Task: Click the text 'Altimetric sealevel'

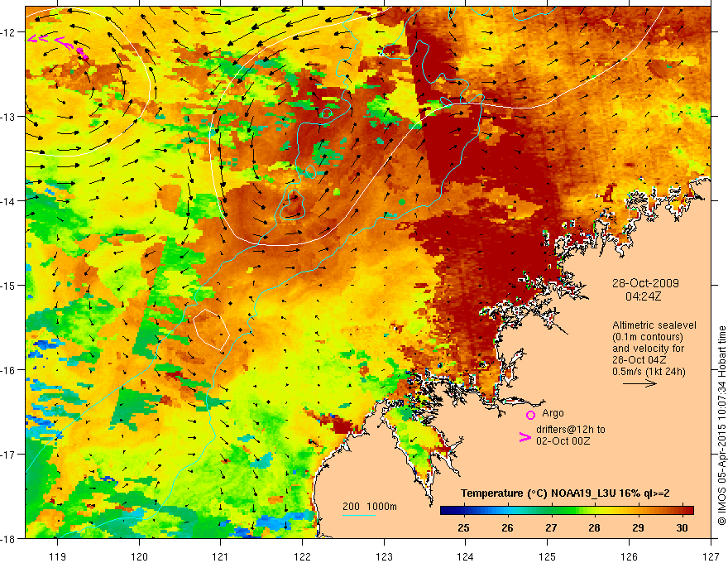Action: coord(654,325)
